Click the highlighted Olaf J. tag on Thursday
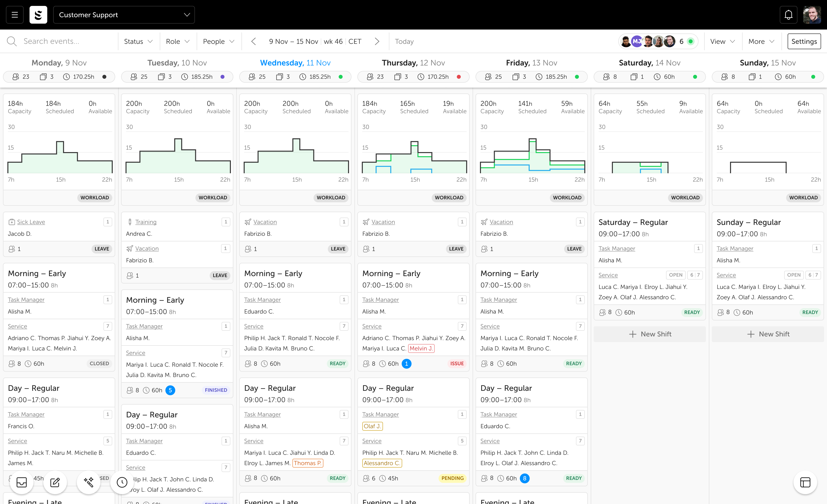Image resolution: width=827 pixels, height=504 pixels. [372, 426]
